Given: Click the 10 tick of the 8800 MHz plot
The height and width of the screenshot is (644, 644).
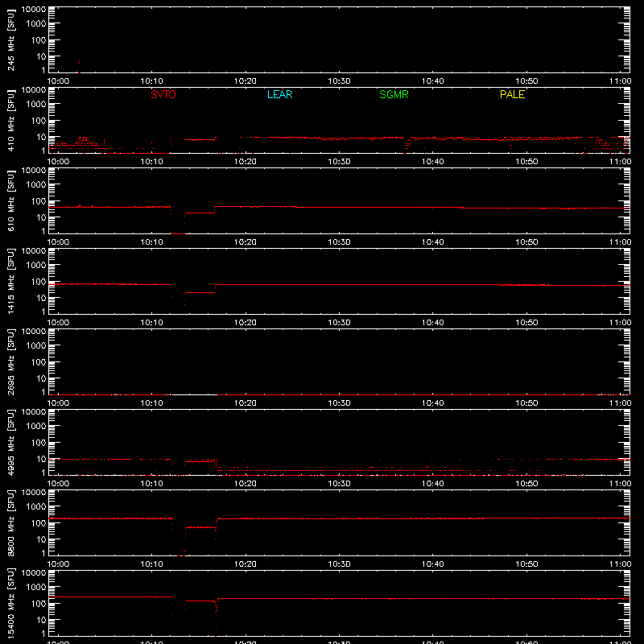Looking at the screenshot, I should [x=42, y=539].
